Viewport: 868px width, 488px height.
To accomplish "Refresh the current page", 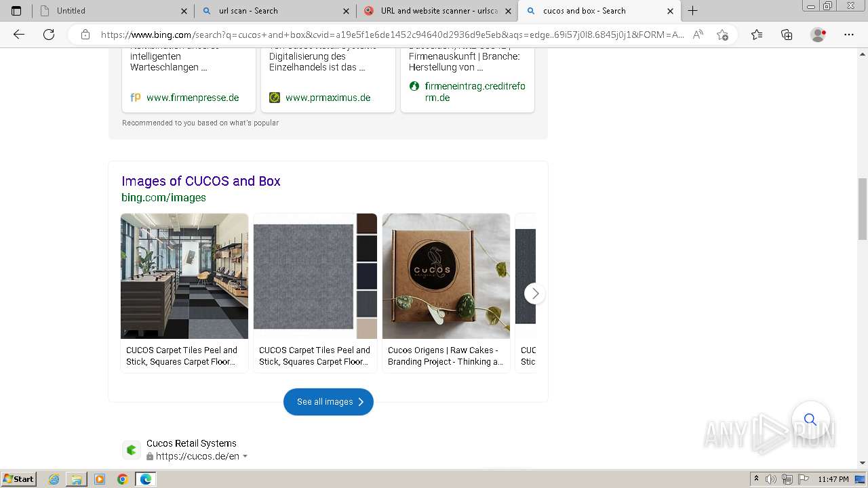I will [49, 35].
